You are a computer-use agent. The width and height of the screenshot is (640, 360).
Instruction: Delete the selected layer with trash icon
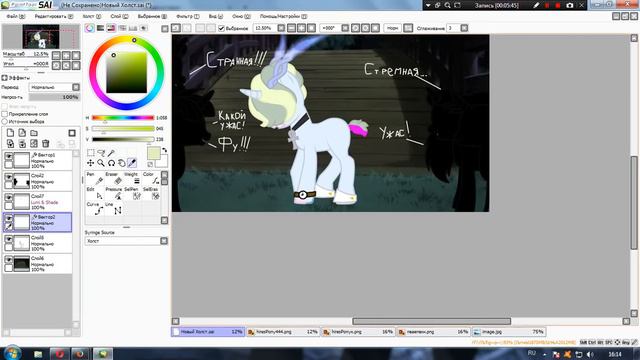click(x=46, y=144)
